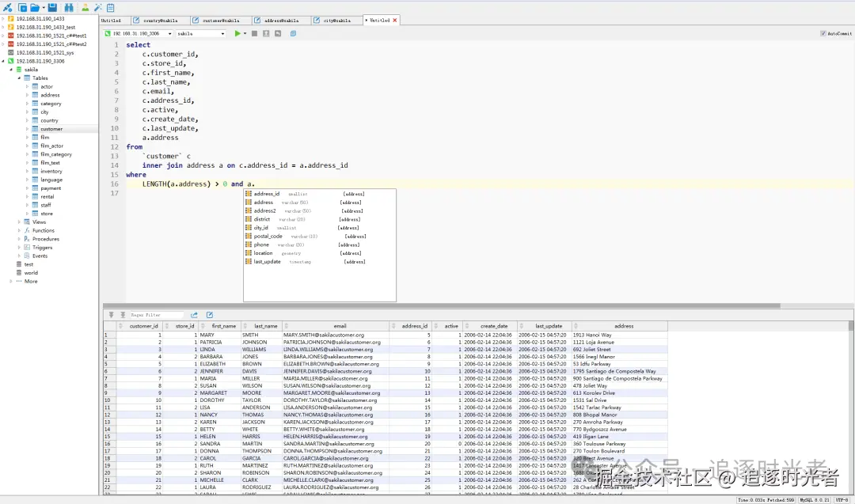Click the save disk icon
This screenshot has height=504, width=855.
[x=52, y=8]
